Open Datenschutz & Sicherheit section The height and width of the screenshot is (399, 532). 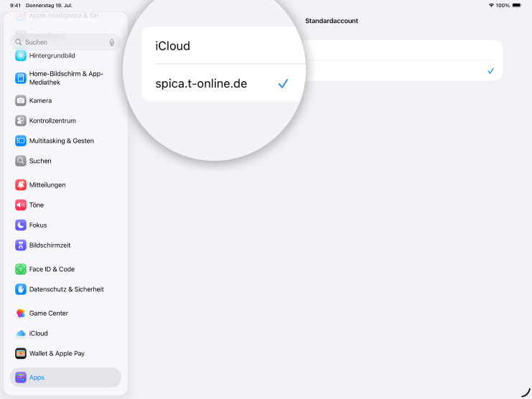[x=66, y=289]
